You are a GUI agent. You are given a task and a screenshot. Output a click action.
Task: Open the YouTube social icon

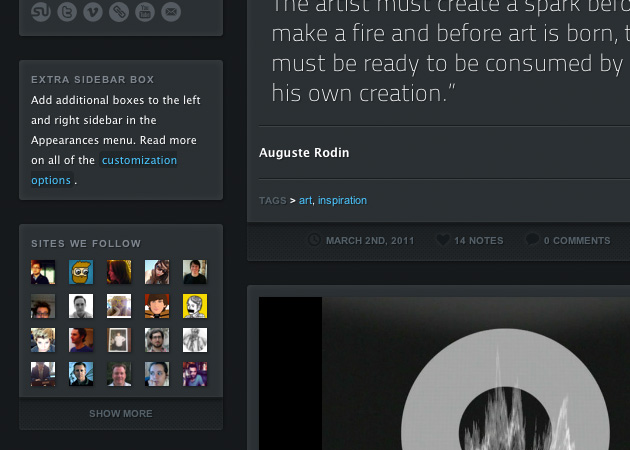pyautogui.click(x=146, y=12)
